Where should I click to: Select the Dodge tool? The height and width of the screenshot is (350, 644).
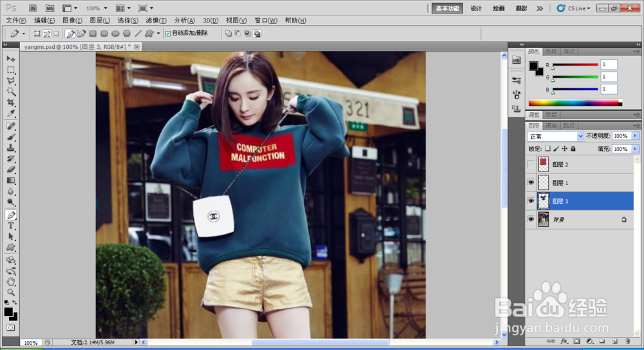coord(11,202)
